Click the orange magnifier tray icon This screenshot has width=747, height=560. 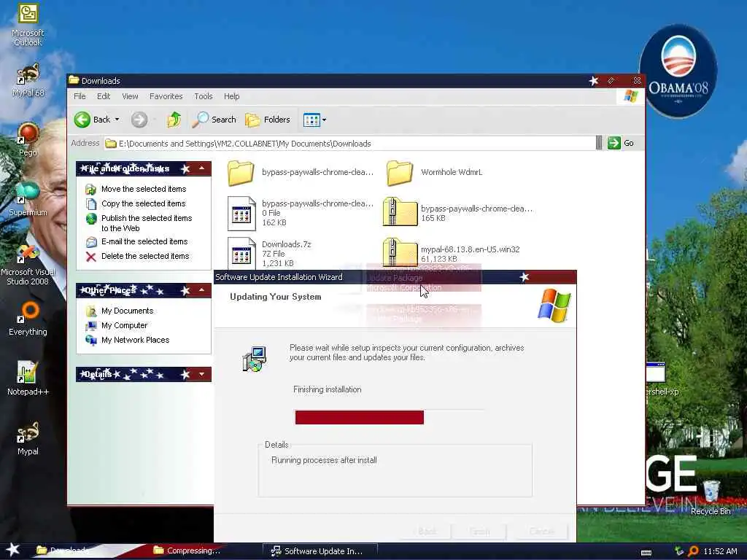pos(693,551)
